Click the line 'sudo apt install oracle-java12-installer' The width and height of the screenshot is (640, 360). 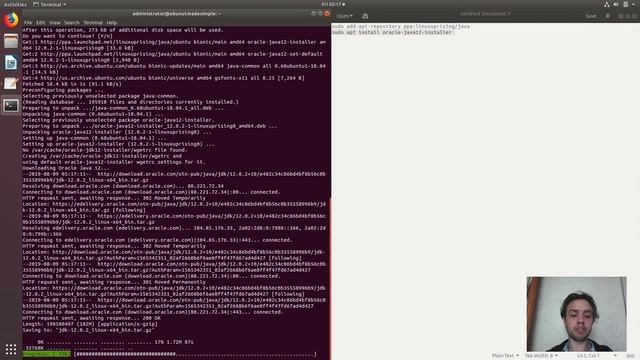tap(391, 32)
